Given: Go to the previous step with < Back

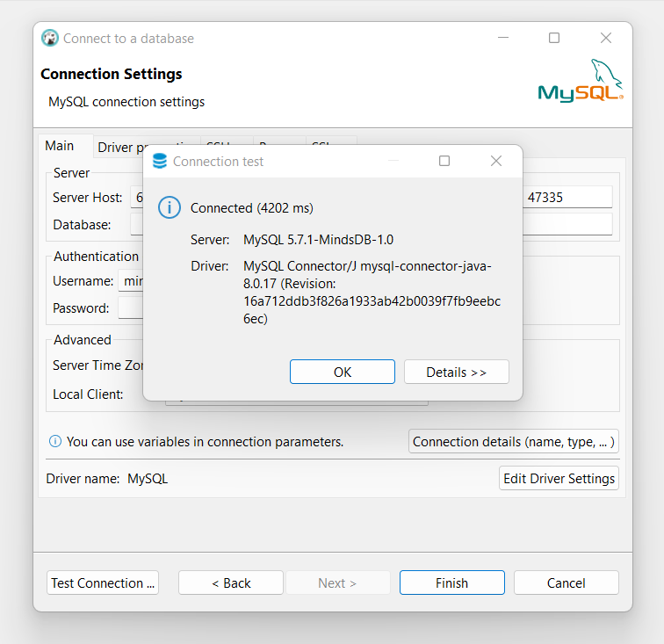Looking at the screenshot, I should pyautogui.click(x=231, y=582).
